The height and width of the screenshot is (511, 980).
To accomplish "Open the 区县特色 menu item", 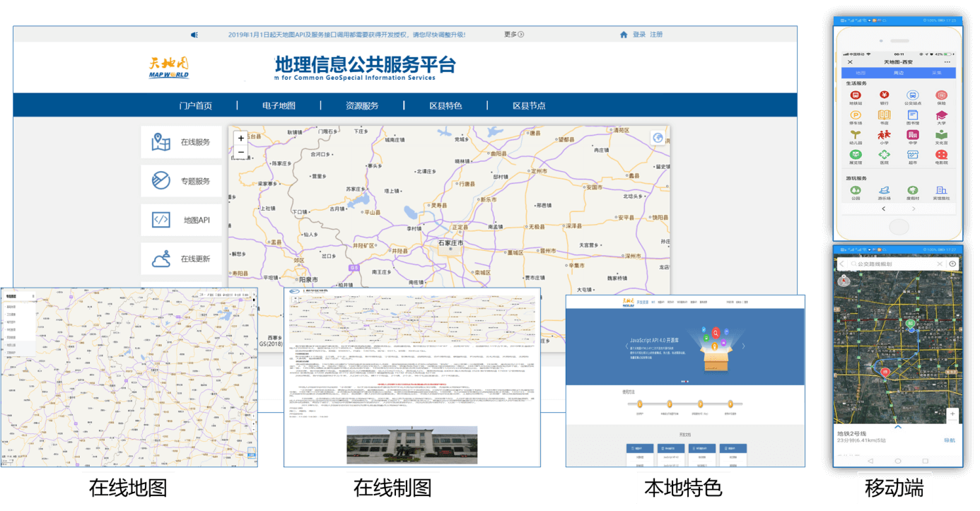I will coord(445,106).
